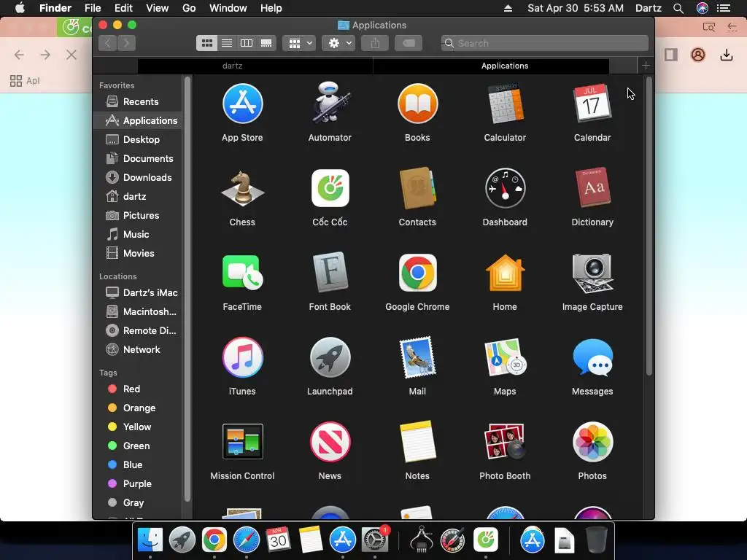The width and height of the screenshot is (747, 560).
Task: Open the Go menu
Action: click(189, 8)
